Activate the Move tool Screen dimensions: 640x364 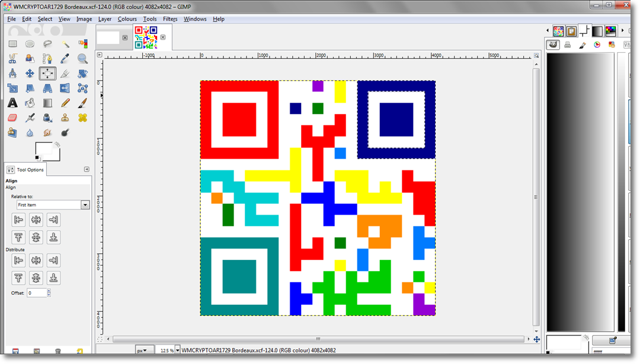pyautogui.click(x=30, y=73)
